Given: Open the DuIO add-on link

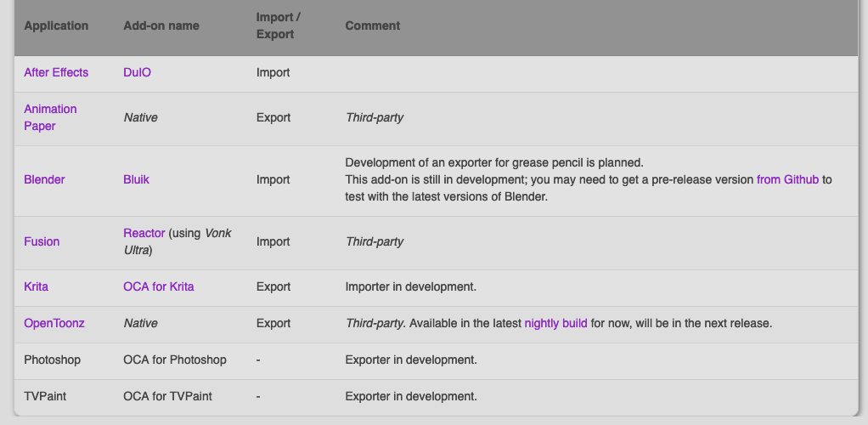Looking at the screenshot, I should tap(137, 72).
